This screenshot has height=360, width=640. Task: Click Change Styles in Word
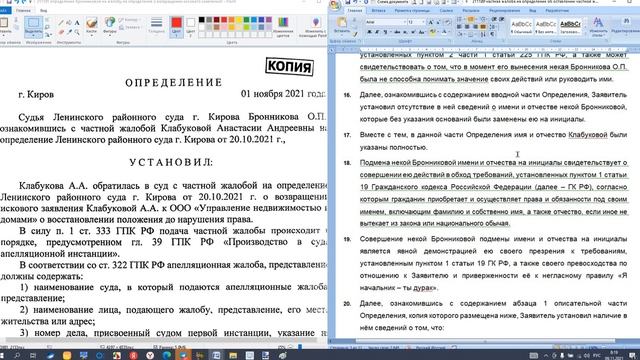click(x=598, y=27)
